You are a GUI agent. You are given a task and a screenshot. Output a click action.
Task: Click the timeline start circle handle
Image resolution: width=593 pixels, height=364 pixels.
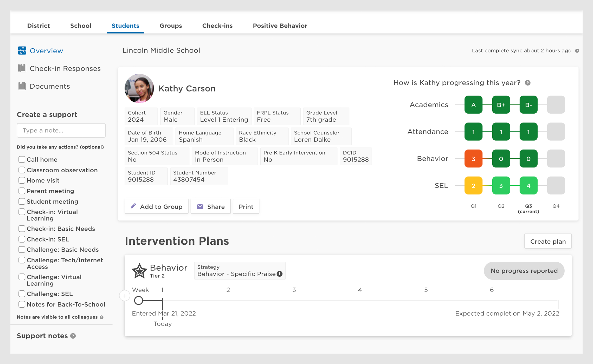coord(139,300)
